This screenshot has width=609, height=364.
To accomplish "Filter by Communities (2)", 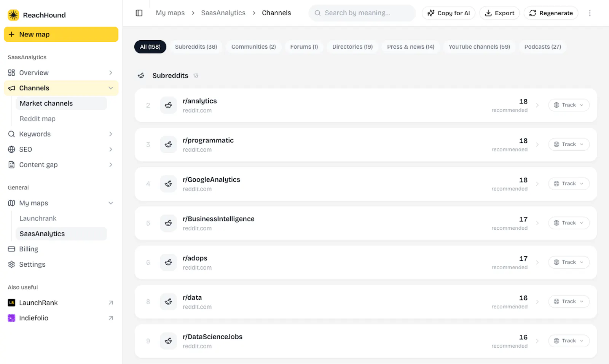I will 253,47.
